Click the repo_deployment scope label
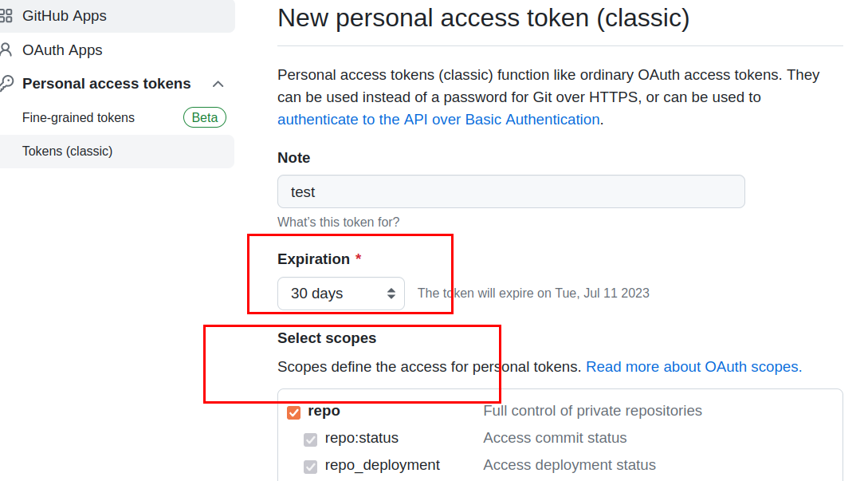The height and width of the screenshot is (481, 868). (382, 465)
